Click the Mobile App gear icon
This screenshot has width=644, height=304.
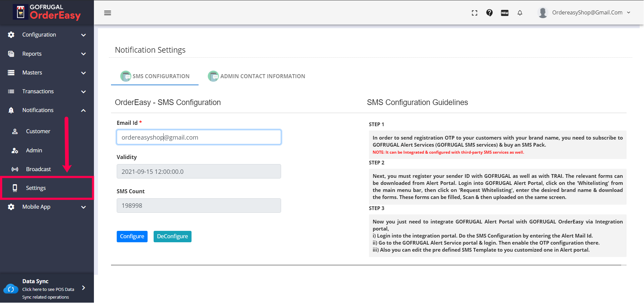(11, 207)
